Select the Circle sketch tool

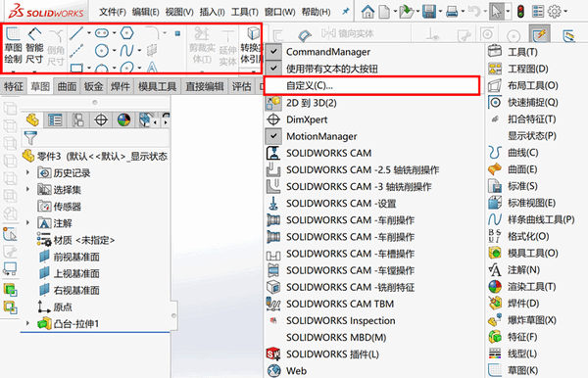[x=102, y=50]
